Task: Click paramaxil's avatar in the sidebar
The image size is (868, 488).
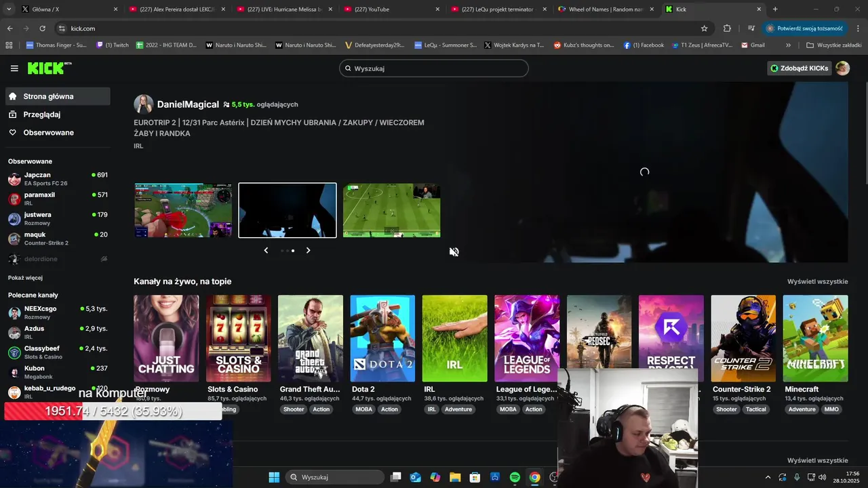Action: (x=14, y=199)
